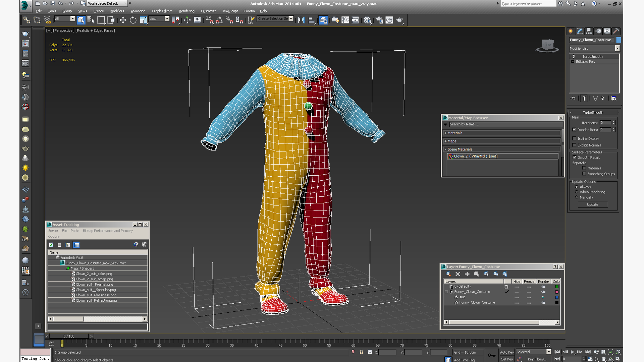The height and width of the screenshot is (362, 644).
Task: Collapse Funny_Clown_Costume layer tree node
Action: click(x=446, y=292)
